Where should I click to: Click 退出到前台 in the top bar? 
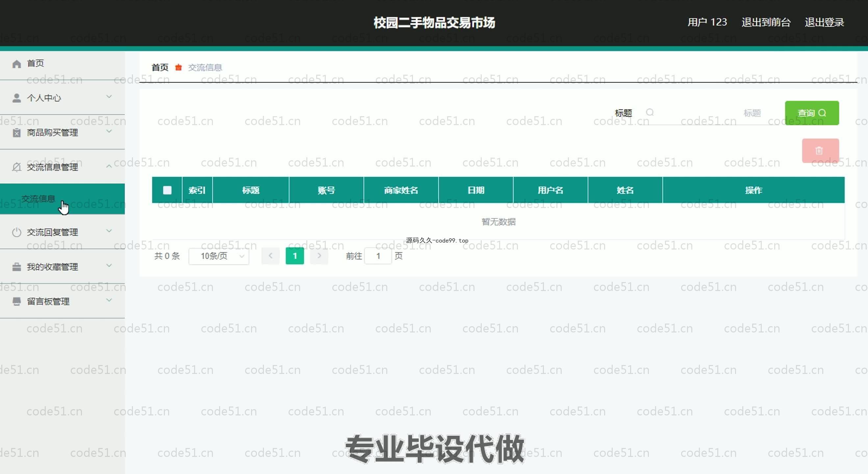click(x=766, y=22)
